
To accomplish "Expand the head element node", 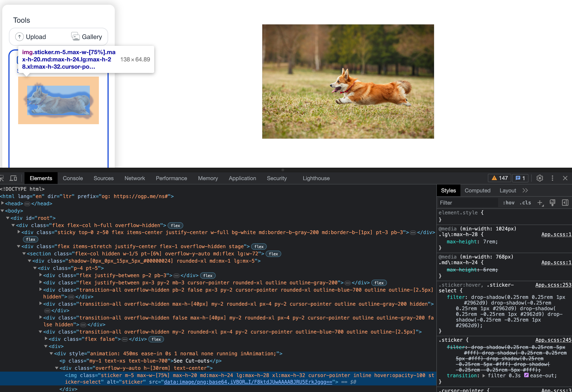I will 3,203.
